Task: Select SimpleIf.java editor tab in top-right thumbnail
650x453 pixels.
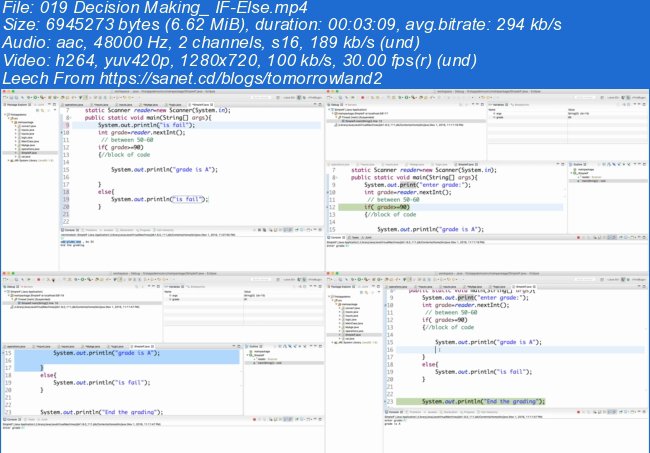Action: [x=467, y=164]
